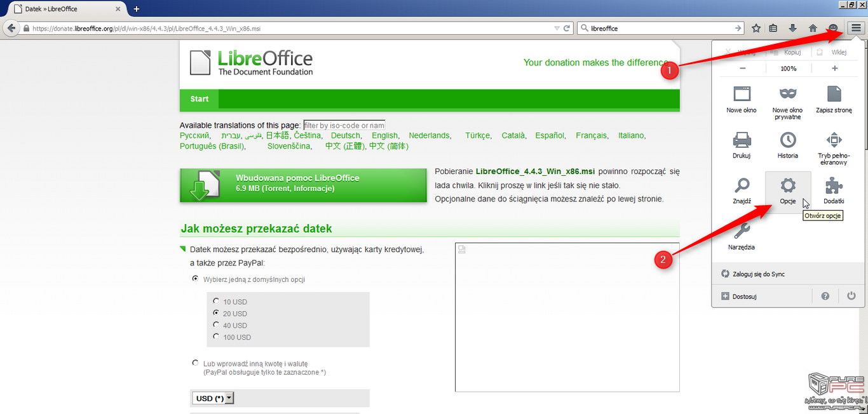Switch page language to Español

point(550,136)
